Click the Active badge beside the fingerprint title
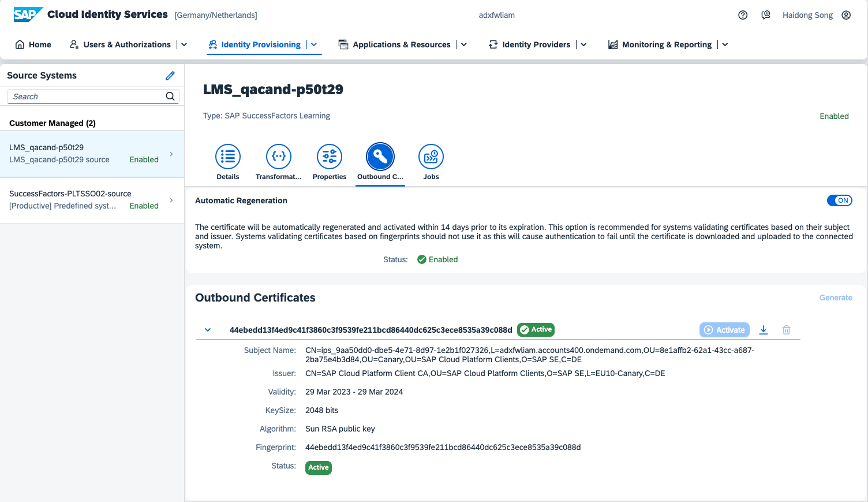The image size is (868, 502). click(536, 329)
